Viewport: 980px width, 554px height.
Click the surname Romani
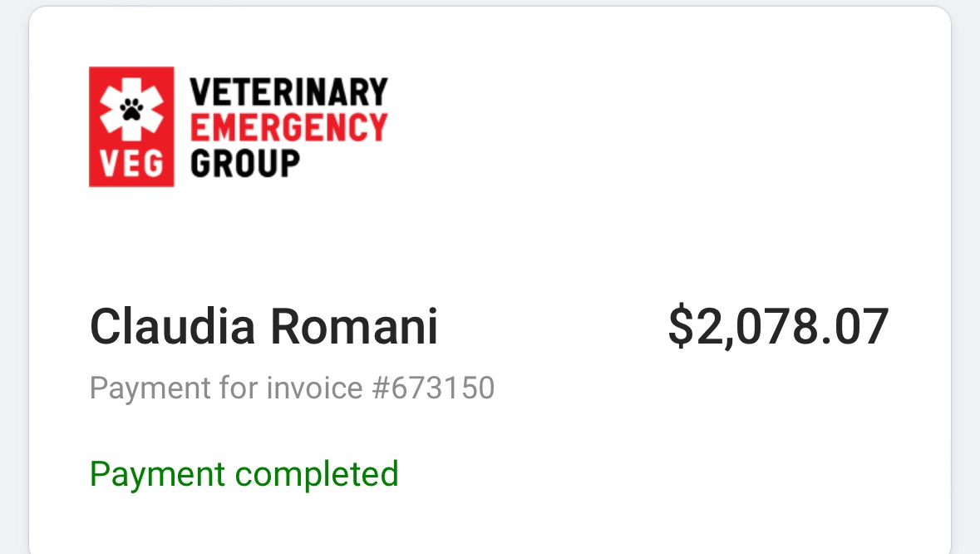(x=354, y=326)
